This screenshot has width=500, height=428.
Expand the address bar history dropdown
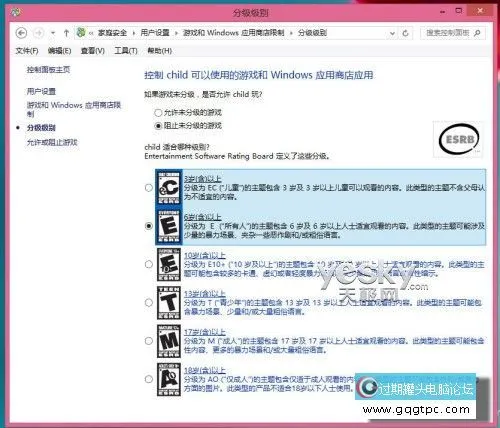392,33
